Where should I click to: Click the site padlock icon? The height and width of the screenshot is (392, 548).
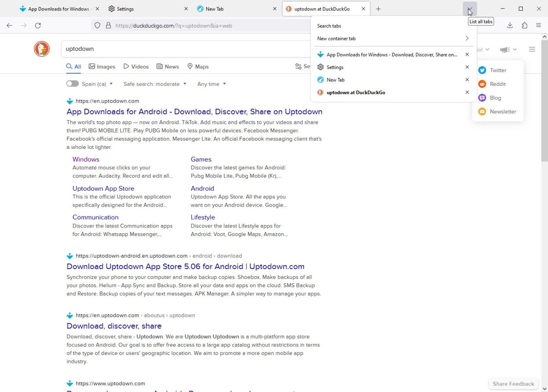pos(109,25)
